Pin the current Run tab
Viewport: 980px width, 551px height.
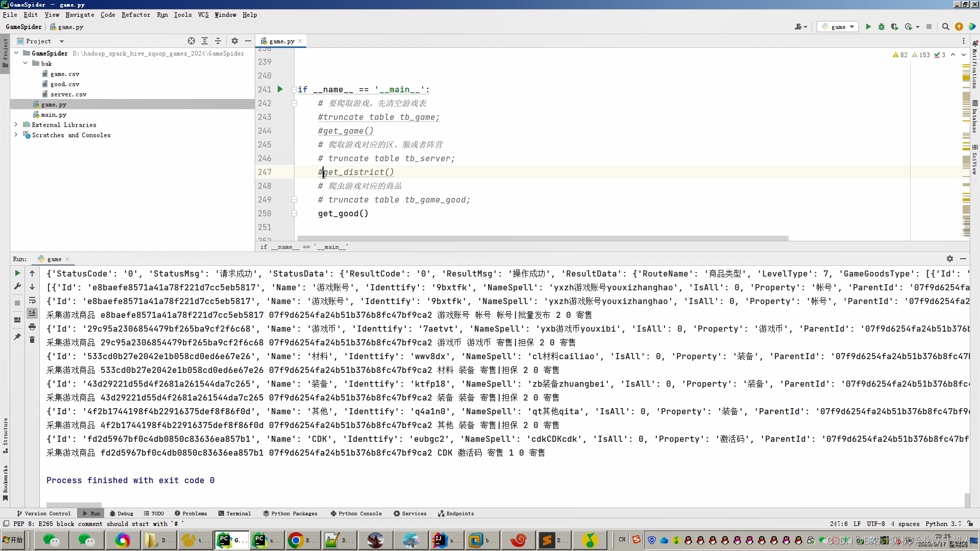pyautogui.click(x=17, y=337)
